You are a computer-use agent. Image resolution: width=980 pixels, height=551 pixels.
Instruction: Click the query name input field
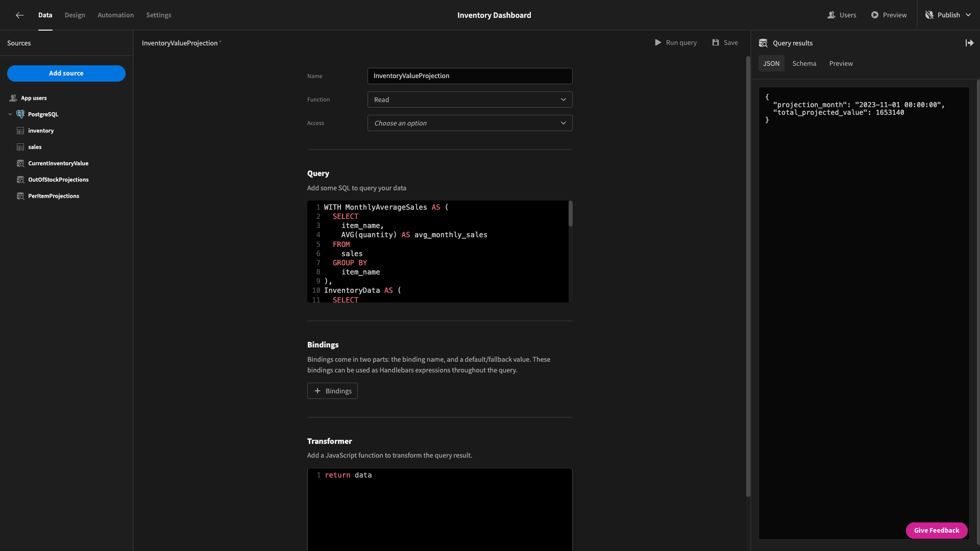[x=470, y=76]
